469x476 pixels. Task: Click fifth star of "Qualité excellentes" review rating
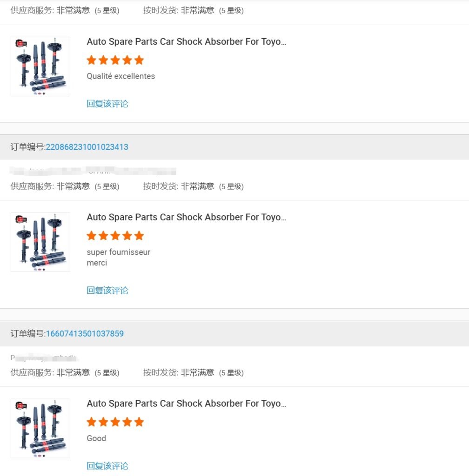pyautogui.click(x=139, y=60)
